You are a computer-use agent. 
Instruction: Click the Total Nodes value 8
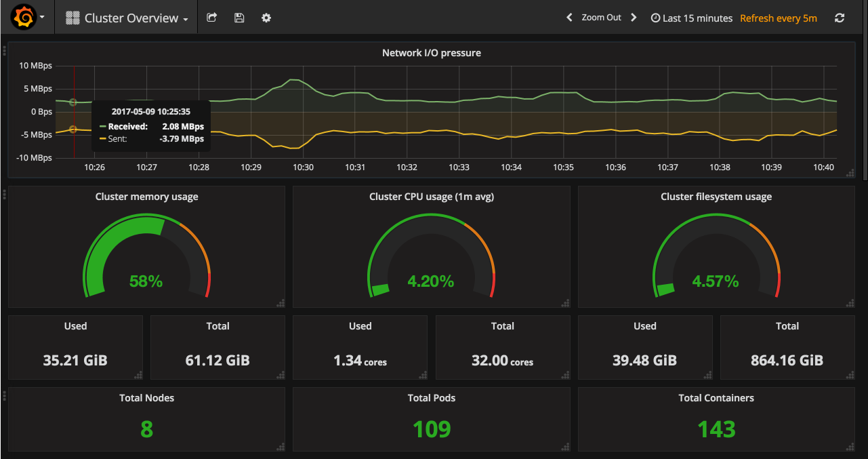point(146,429)
